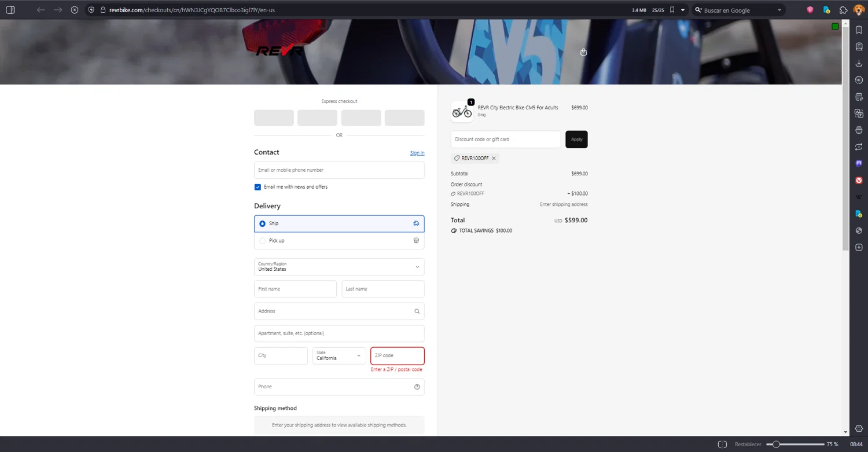Open the pink shield extension icon

(x=810, y=10)
